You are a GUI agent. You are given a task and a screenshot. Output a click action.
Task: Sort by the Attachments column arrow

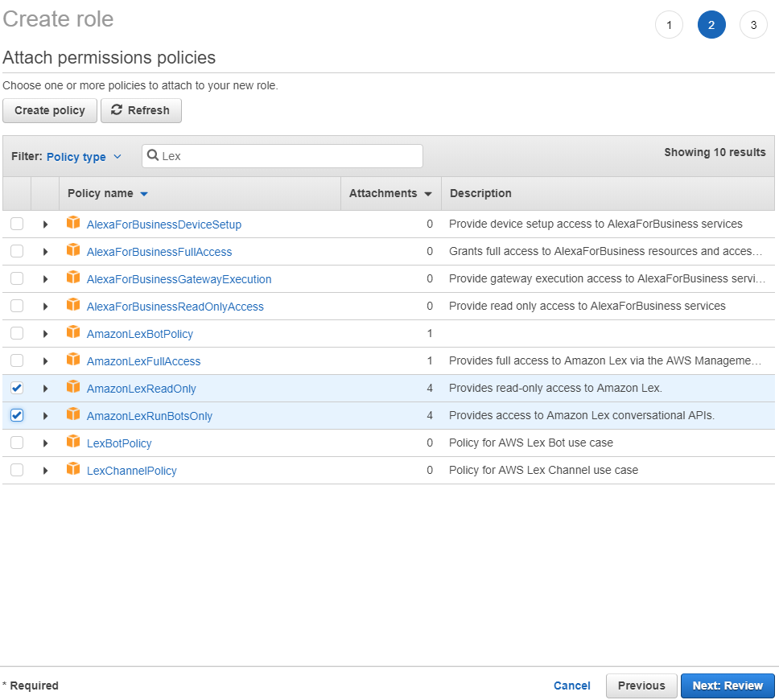(427, 193)
